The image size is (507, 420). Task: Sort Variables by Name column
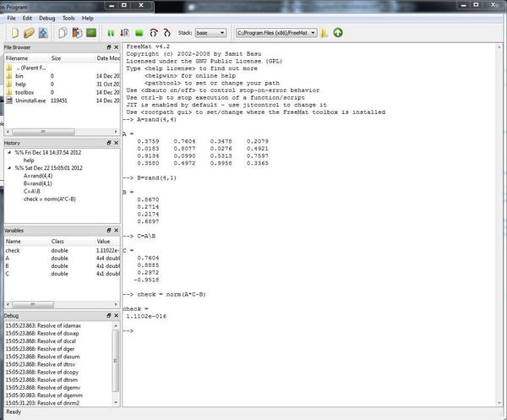(14, 242)
